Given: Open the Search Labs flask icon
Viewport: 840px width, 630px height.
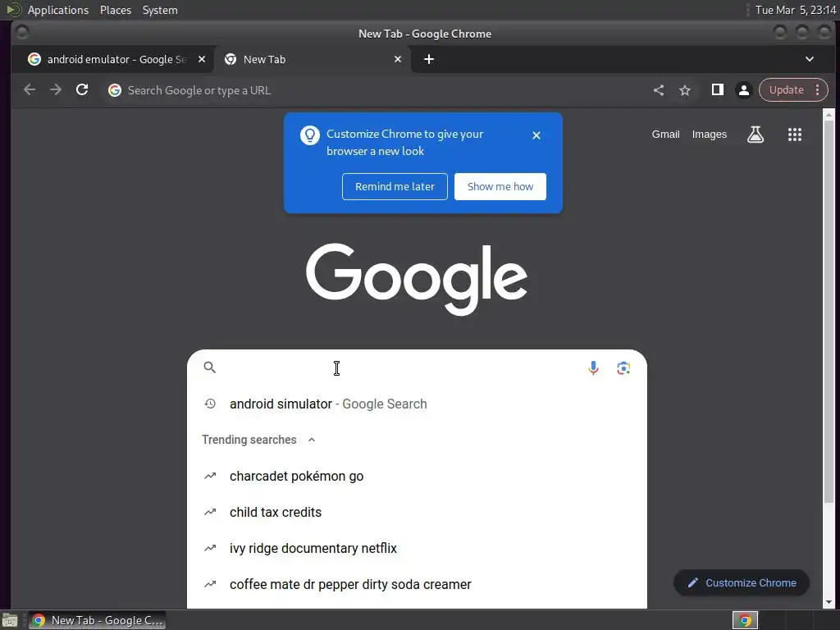Looking at the screenshot, I should 756,135.
